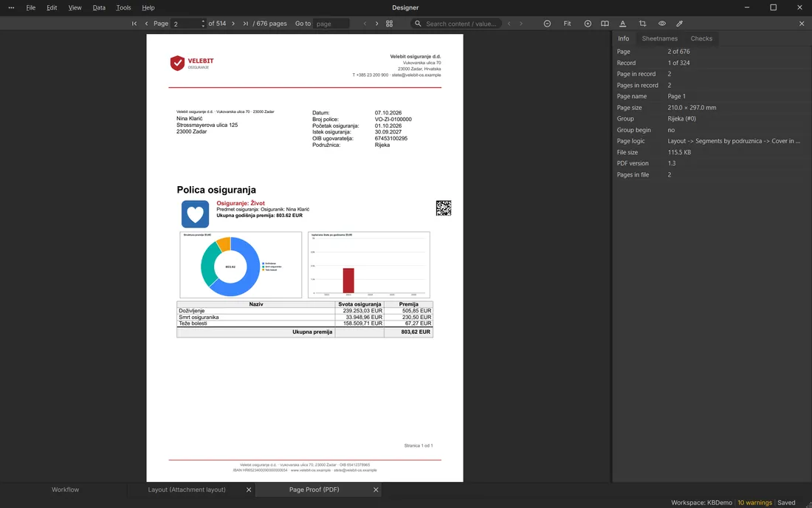
Task: Click the Page size value 210.0 × 297.0 mm
Action: [692, 108]
